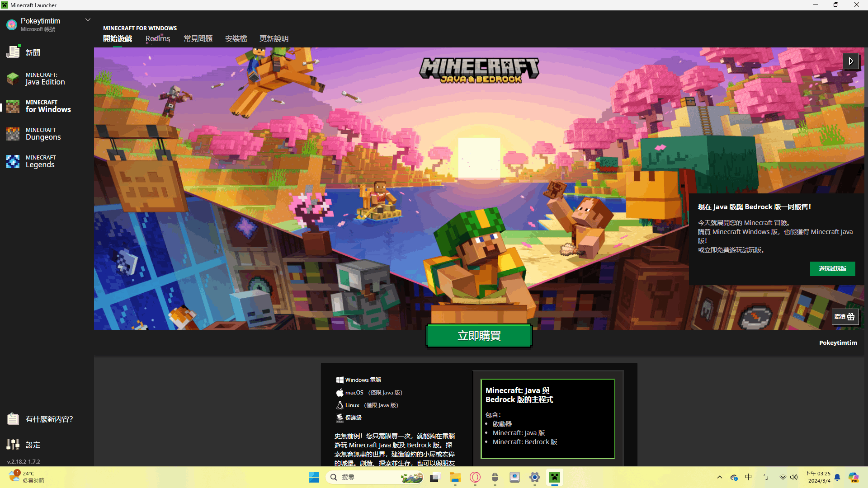Open the 常見問題 FAQ tab
Image resolution: width=868 pixels, height=488 pixels.
(198, 39)
